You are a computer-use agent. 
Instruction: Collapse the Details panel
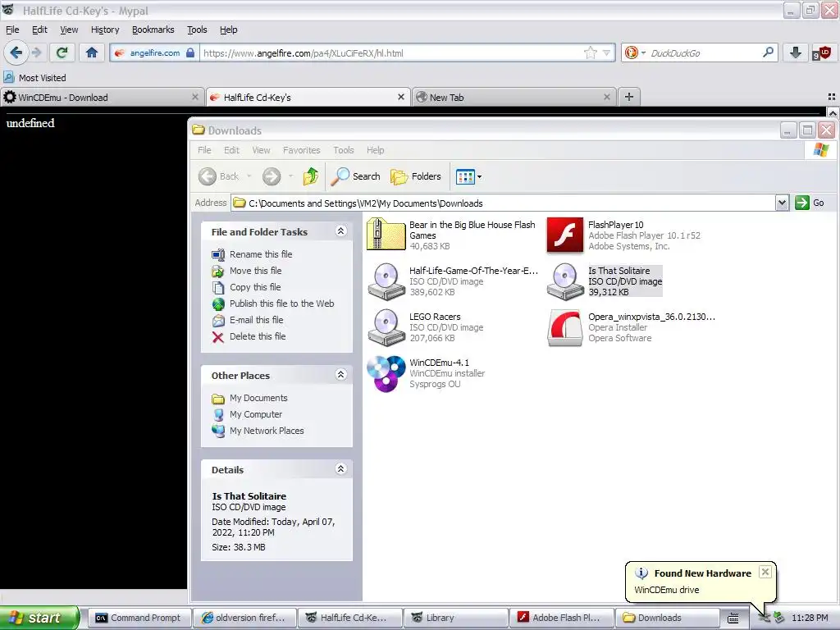[340, 468]
